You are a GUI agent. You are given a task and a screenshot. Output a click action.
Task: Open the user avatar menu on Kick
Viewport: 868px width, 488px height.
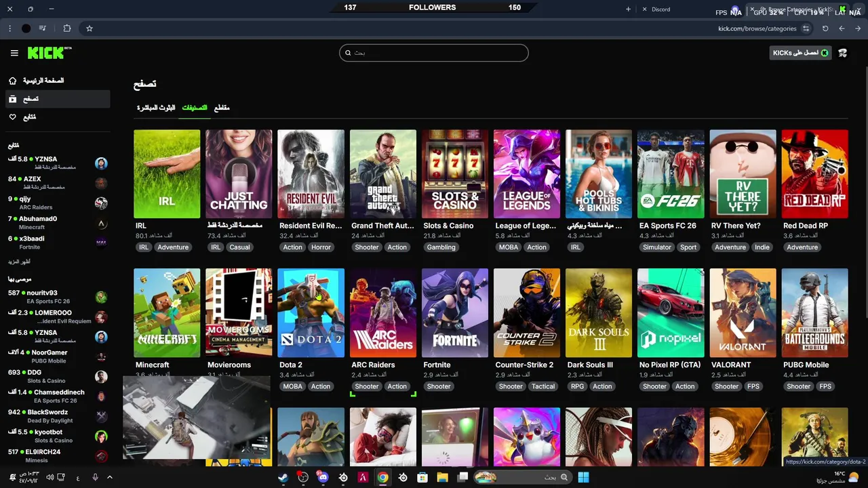coord(843,53)
